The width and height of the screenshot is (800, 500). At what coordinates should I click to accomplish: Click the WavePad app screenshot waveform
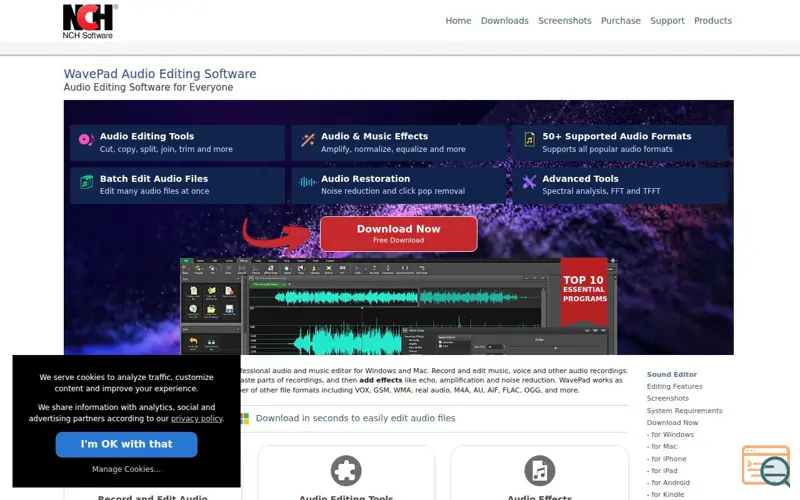tap(398, 306)
